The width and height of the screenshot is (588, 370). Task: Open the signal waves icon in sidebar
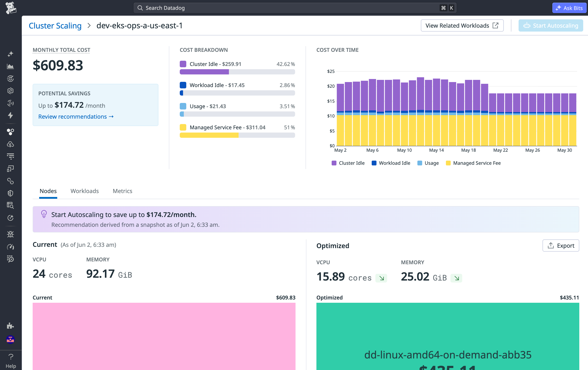coord(10,103)
